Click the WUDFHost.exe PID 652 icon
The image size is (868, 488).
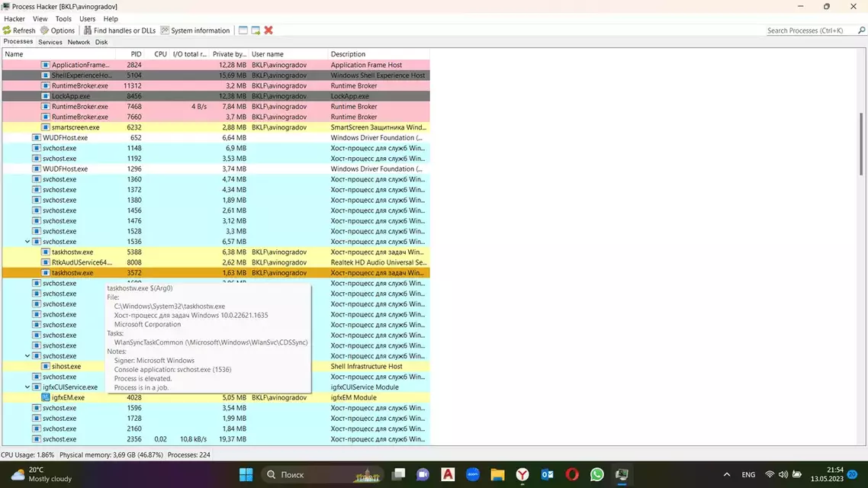(x=37, y=138)
